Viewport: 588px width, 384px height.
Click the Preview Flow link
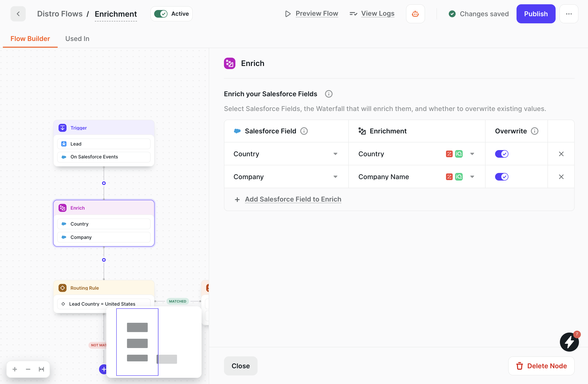(x=316, y=14)
